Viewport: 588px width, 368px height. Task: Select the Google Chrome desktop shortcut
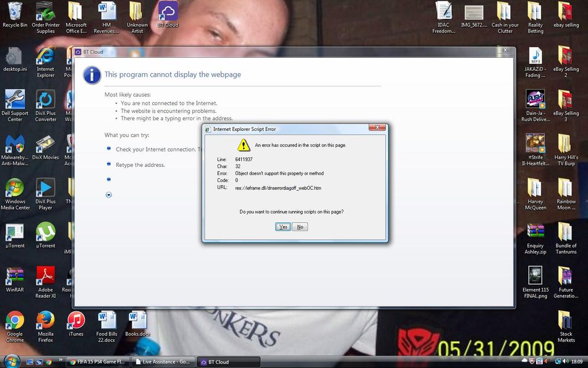click(15, 327)
